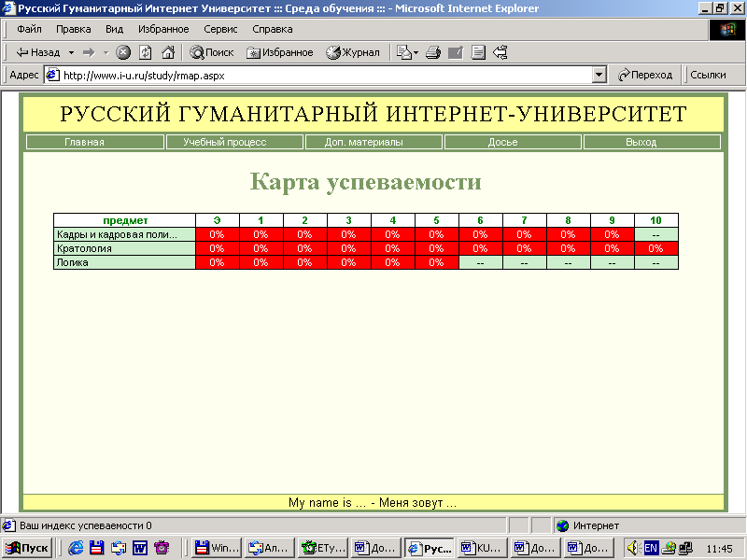Screen dimensions: 747x560
Task: Click the network computers tray icon
Action: [686, 548]
